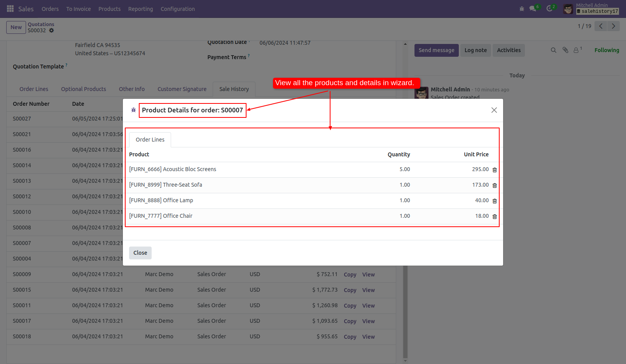Open [FURN_8999] Three-Seat Sofa product link
The image size is (626, 364).
tap(166, 185)
